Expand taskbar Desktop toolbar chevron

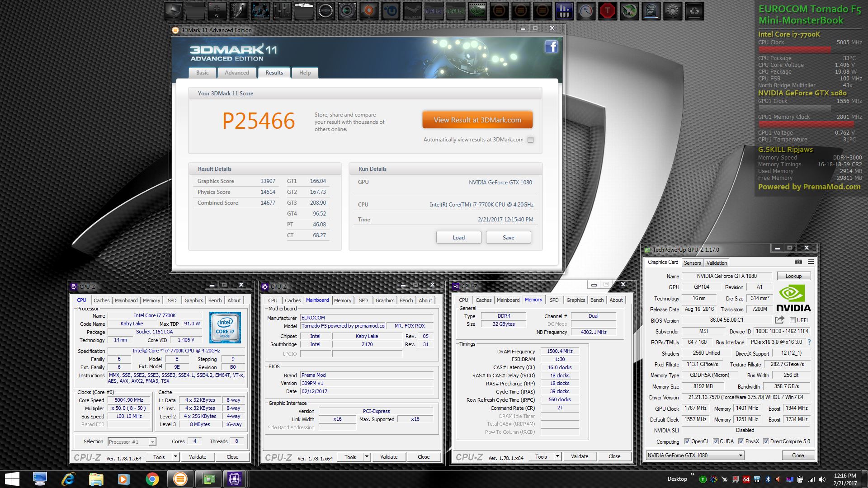(x=692, y=475)
